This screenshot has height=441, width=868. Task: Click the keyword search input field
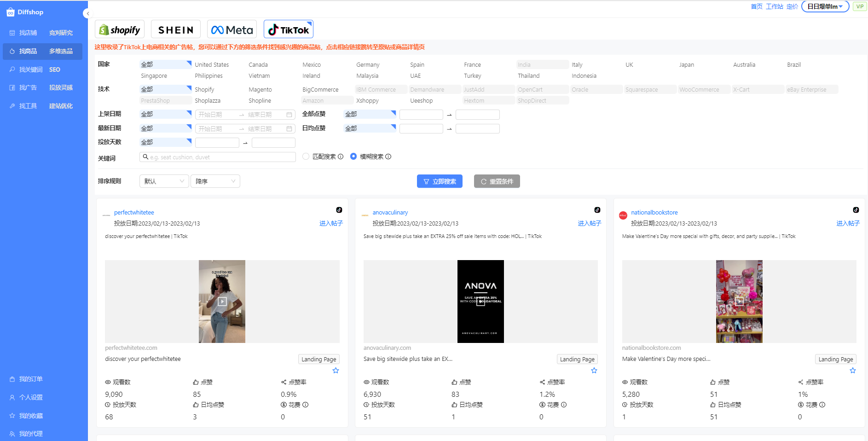tap(221, 157)
